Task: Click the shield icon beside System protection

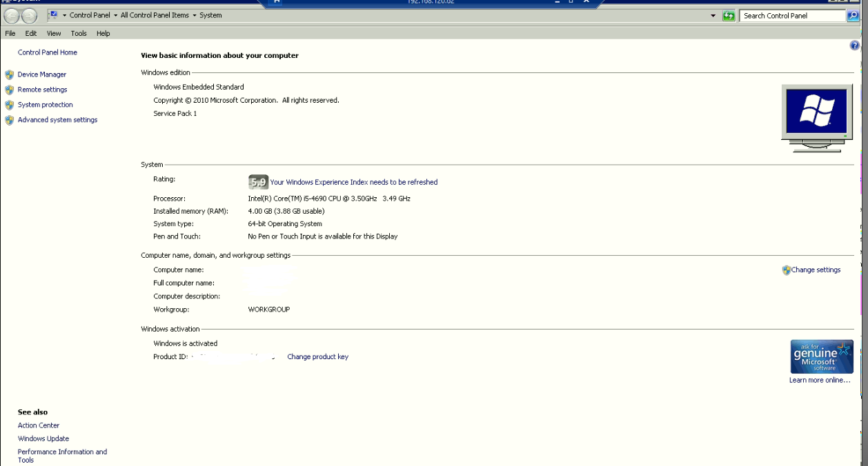Action: coord(10,105)
